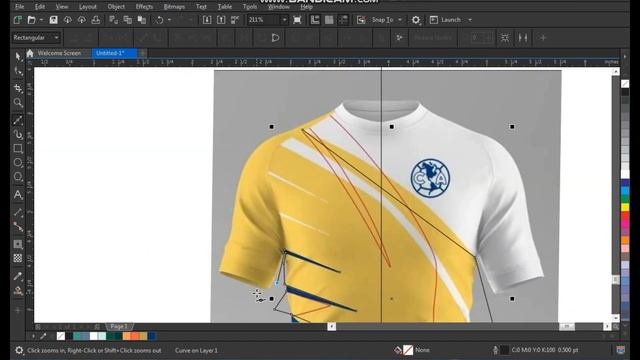Toggle the Snap off icon
This screenshot has width=640, height=360.
[361, 20]
